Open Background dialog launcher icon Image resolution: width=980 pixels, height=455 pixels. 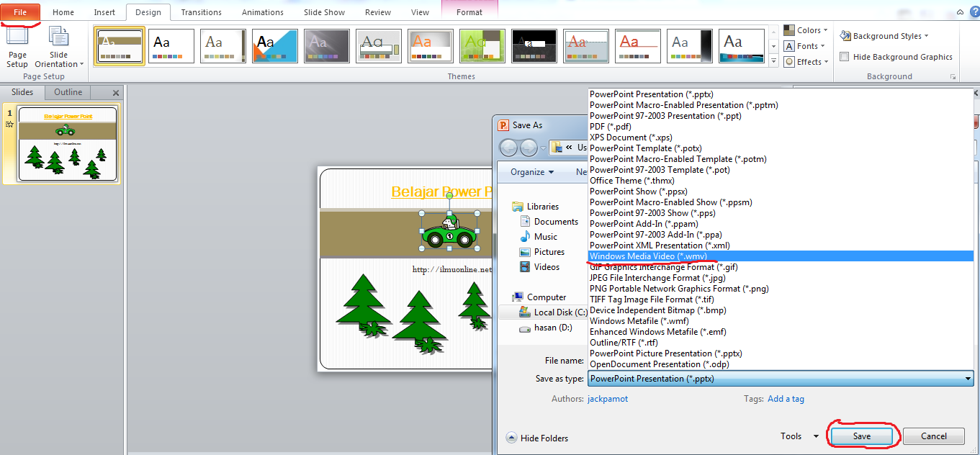[953, 76]
